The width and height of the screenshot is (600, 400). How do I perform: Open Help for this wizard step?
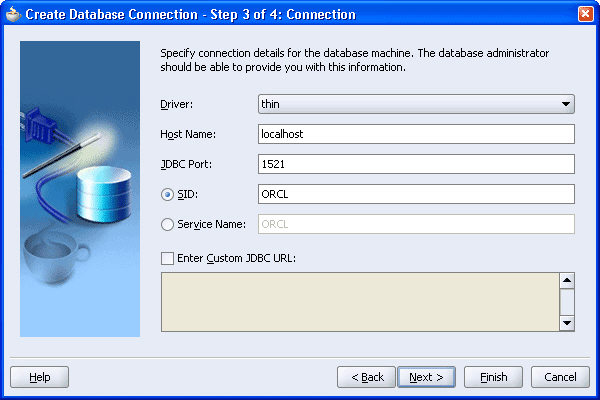pos(39,377)
